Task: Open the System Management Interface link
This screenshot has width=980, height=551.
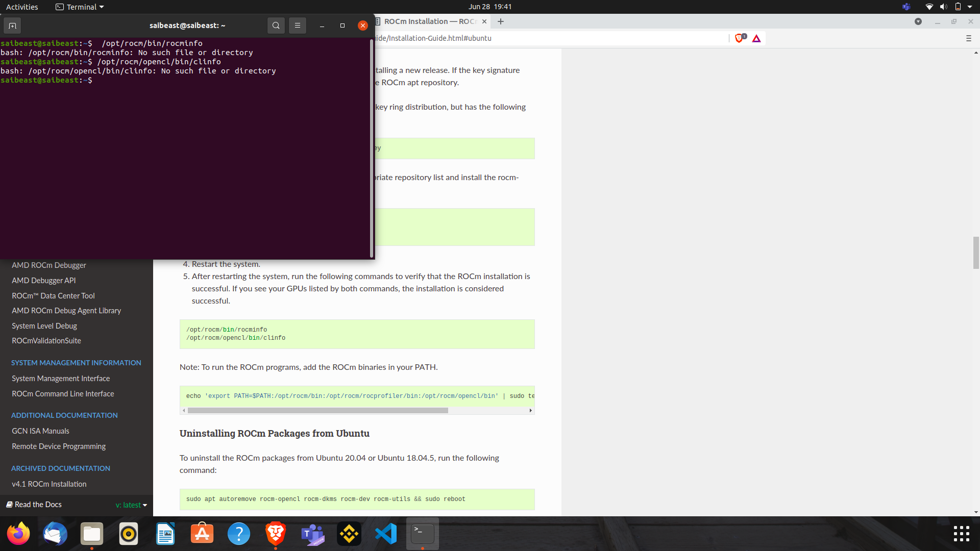Action: [x=61, y=379]
